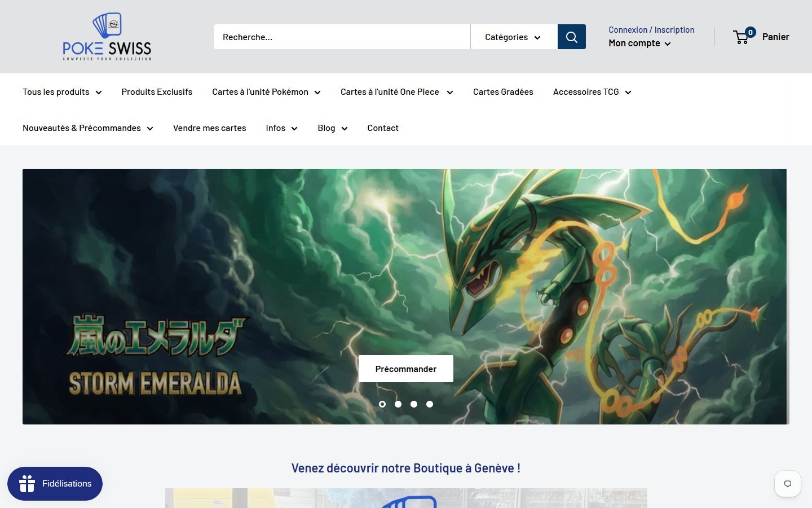812x508 pixels.
Task: Open the Catégories dropdown
Action: point(514,37)
